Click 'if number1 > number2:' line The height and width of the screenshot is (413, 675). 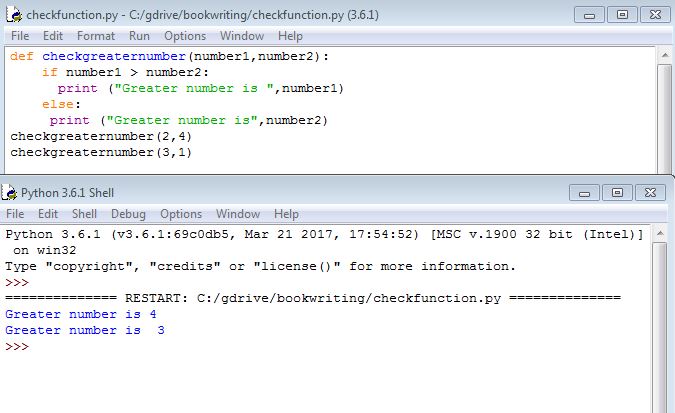click(125, 72)
